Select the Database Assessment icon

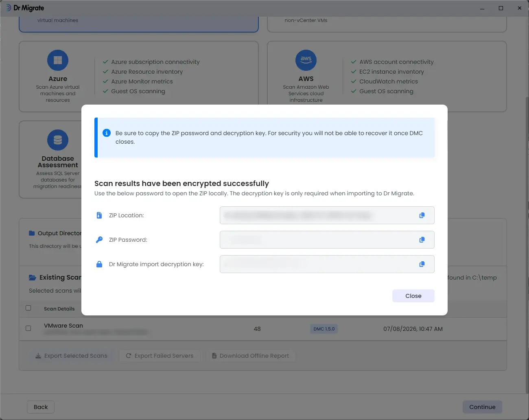58,140
